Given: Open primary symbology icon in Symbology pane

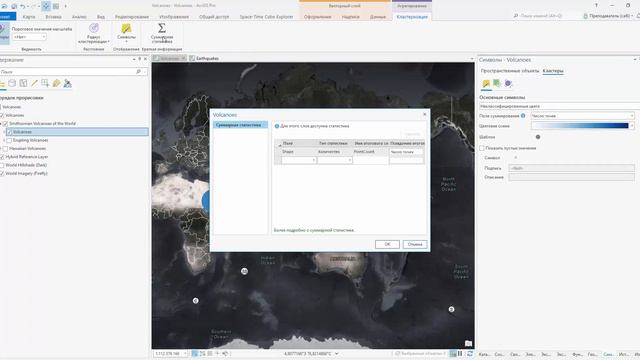Looking at the screenshot, I should 486,84.
